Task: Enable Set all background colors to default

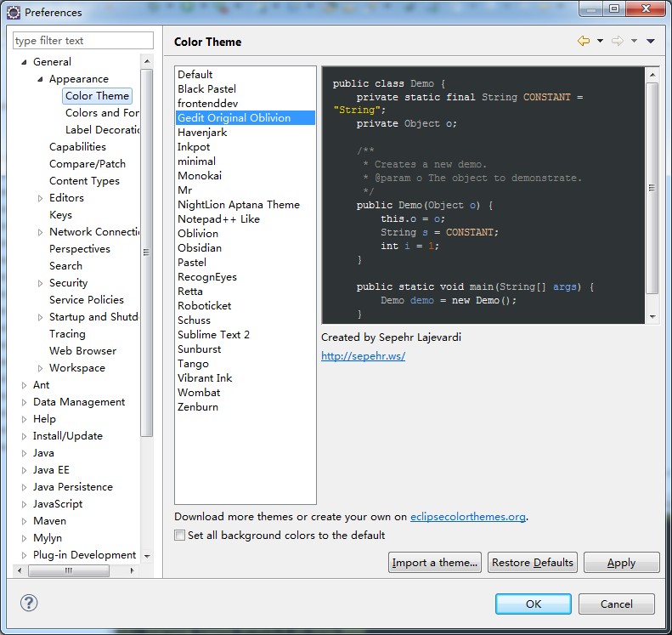Action: 179,535
